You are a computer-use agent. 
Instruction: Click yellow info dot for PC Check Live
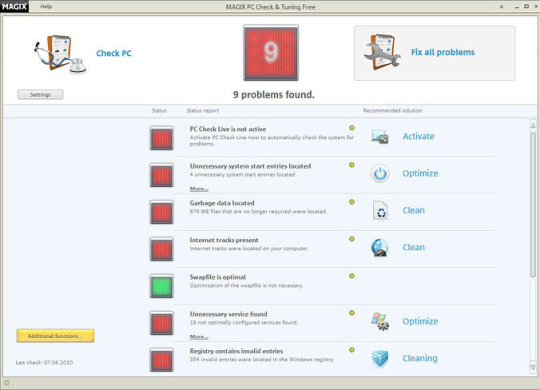click(352, 128)
